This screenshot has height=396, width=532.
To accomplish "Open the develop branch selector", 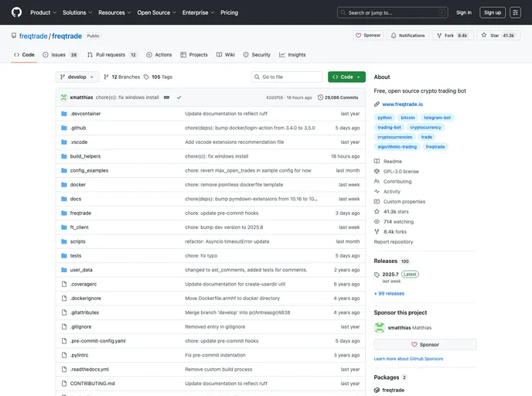I will click(x=77, y=77).
